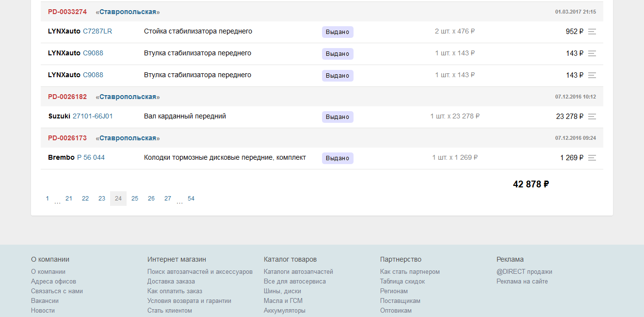
Task: Open Brembo part P 56 044
Action: tap(91, 157)
